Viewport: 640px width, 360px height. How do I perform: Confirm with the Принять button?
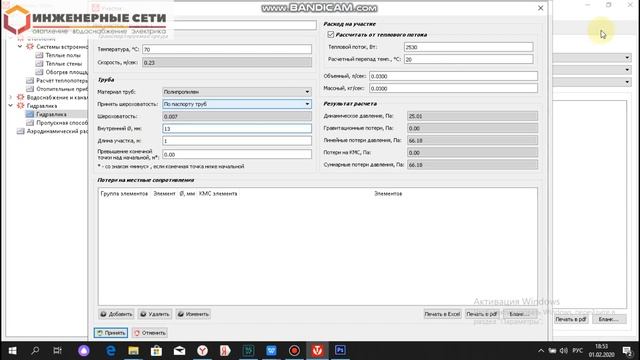[111, 333]
